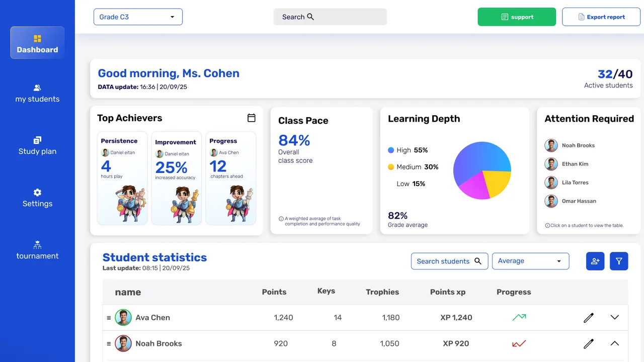Click the 84% class score value
The height and width of the screenshot is (362, 644).
click(294, 140)
